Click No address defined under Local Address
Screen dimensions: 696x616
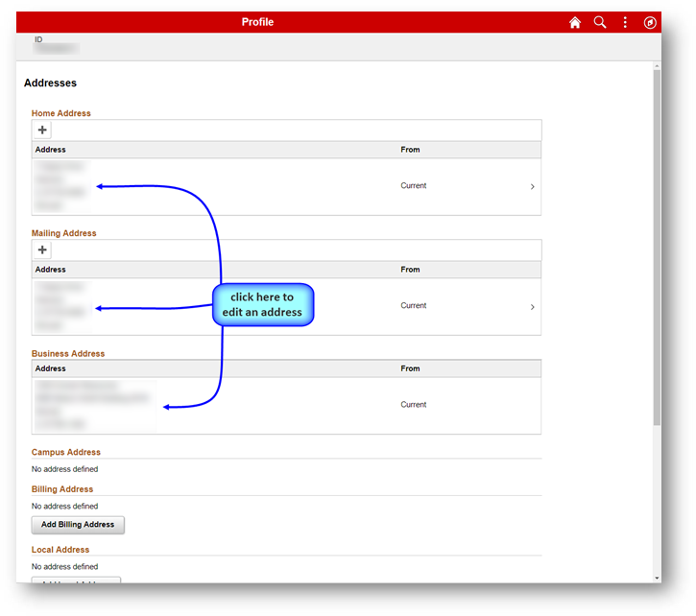tap(64, 567)
